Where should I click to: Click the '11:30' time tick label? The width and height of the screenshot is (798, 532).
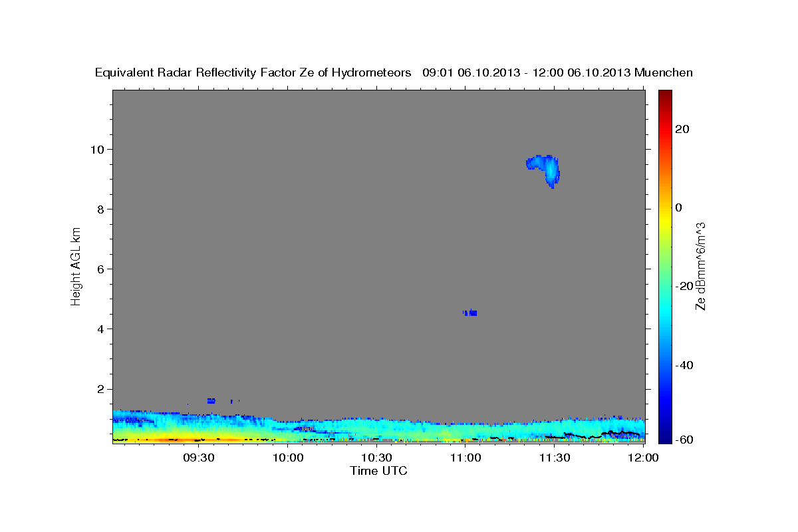[x=554, y=458]
